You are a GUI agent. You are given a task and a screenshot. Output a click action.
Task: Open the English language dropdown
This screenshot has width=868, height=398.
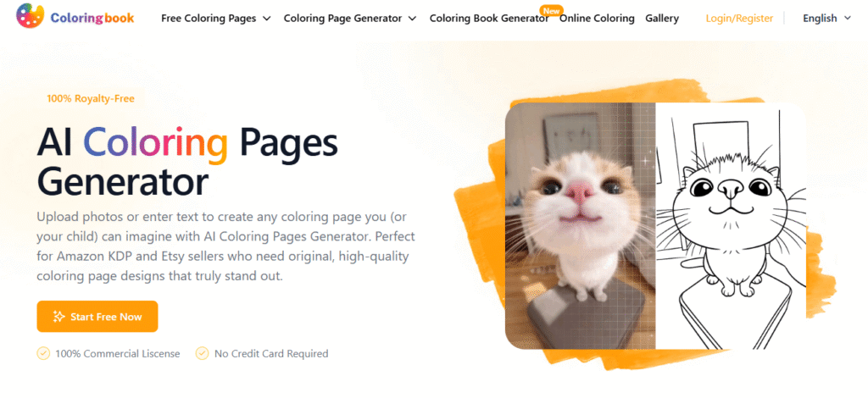click(x=827, y=19)
